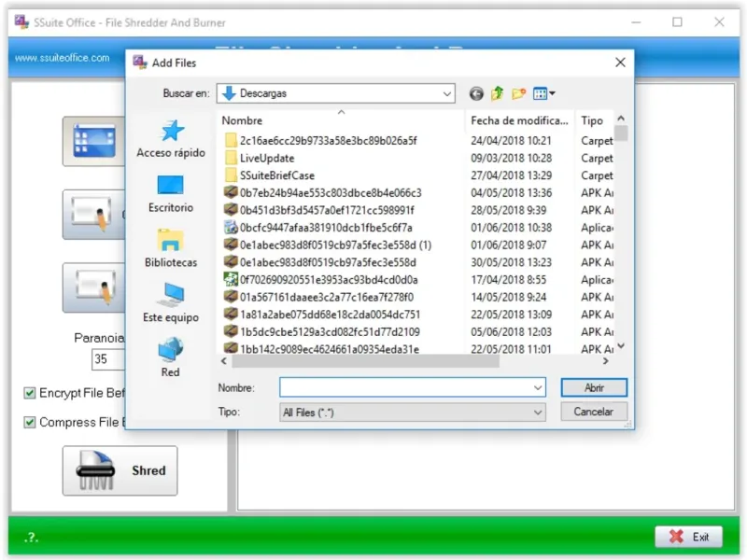The image size is (747, 560).
Task: Select file 1b5dc9cbe5129a3cd082fc51d77d2109
Action: coord(322,332)
